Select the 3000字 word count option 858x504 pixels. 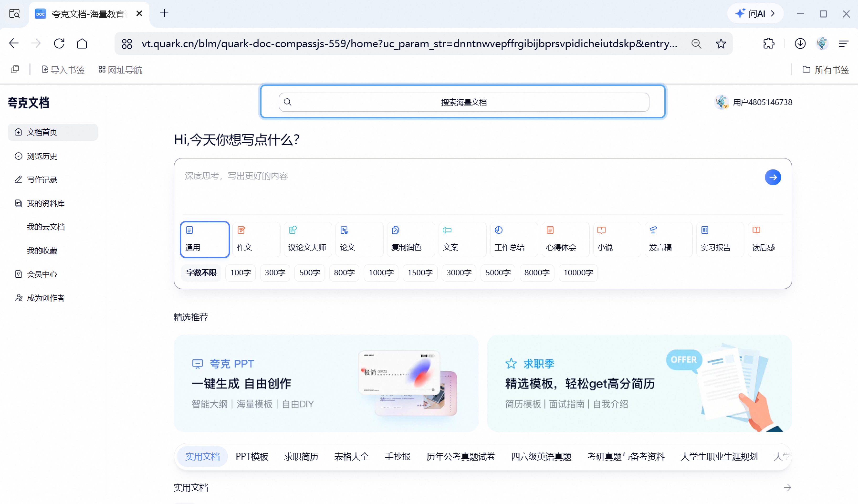click(x=459, y=273)
